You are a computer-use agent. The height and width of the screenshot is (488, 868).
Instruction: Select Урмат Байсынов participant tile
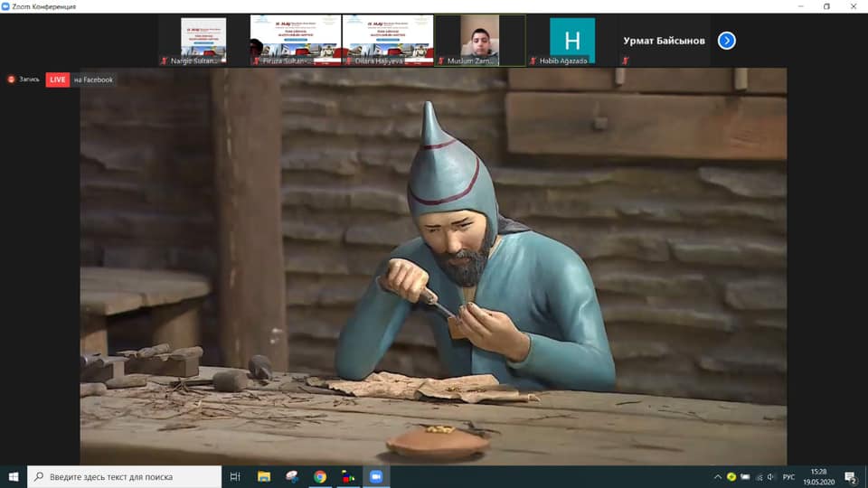pos(664,41)
